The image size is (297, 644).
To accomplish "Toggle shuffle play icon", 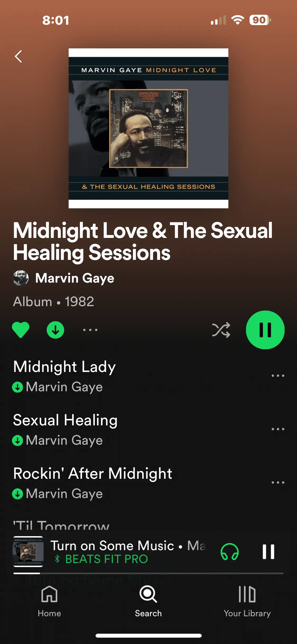I will point(221,330).
